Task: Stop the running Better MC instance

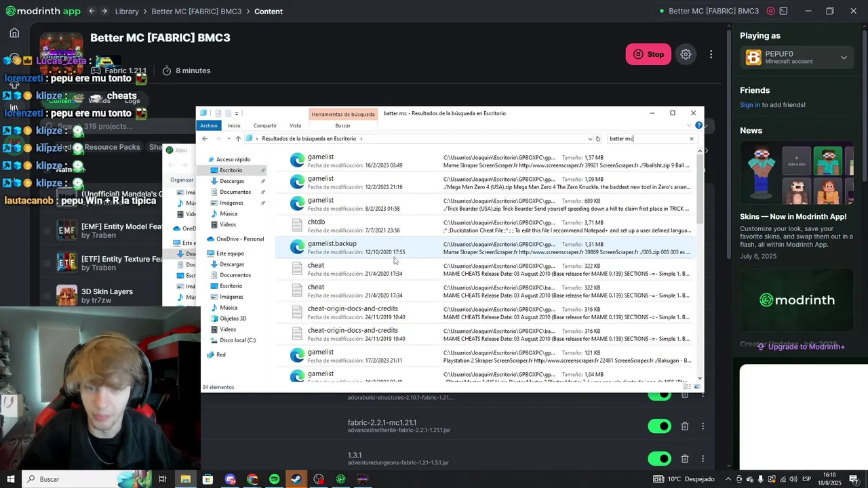Action: [x=648, y=54]
